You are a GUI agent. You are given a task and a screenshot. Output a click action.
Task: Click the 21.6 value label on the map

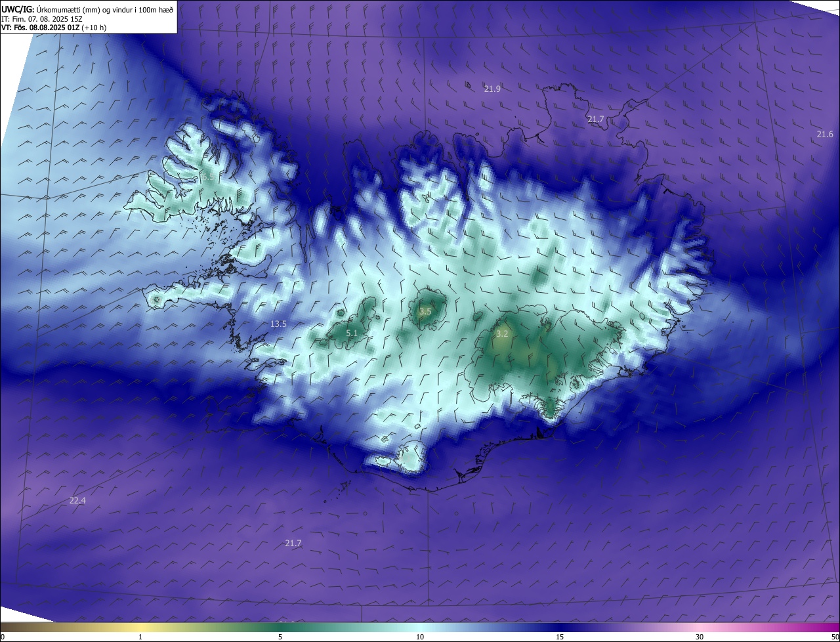click(825, 134)
